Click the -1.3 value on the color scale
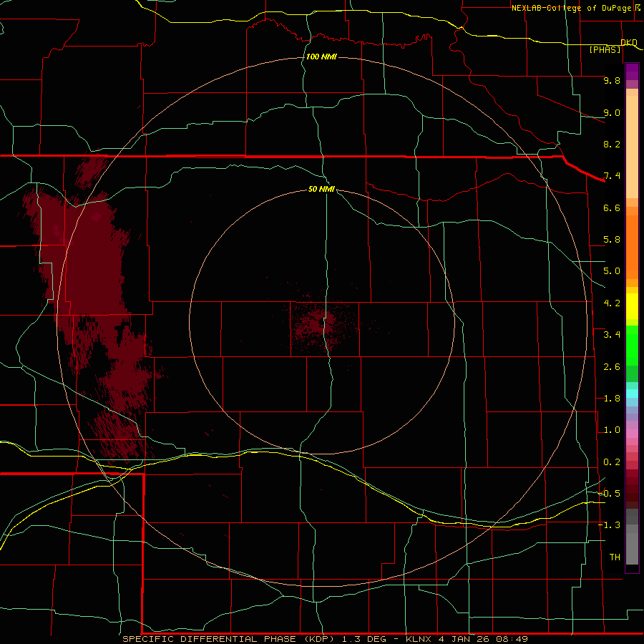644x644 pixels. (609, 525)
